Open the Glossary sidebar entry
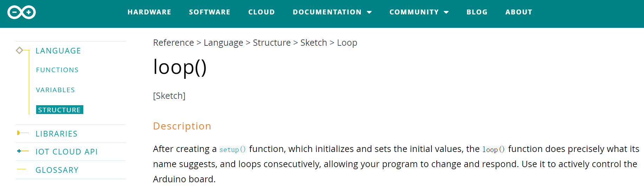This screenshot has height=190, width=644. point(57,170)
